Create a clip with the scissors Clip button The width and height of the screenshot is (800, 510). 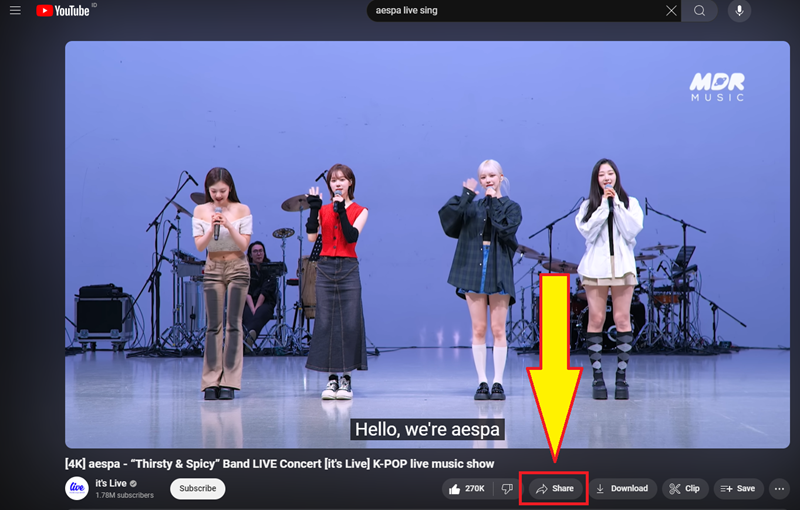coord(685,489)
